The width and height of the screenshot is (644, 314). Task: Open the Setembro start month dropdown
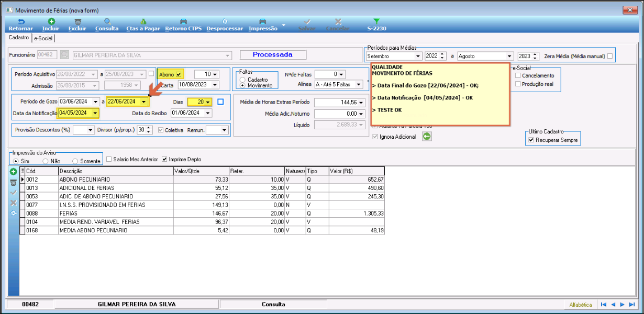[x=418, y=56]
